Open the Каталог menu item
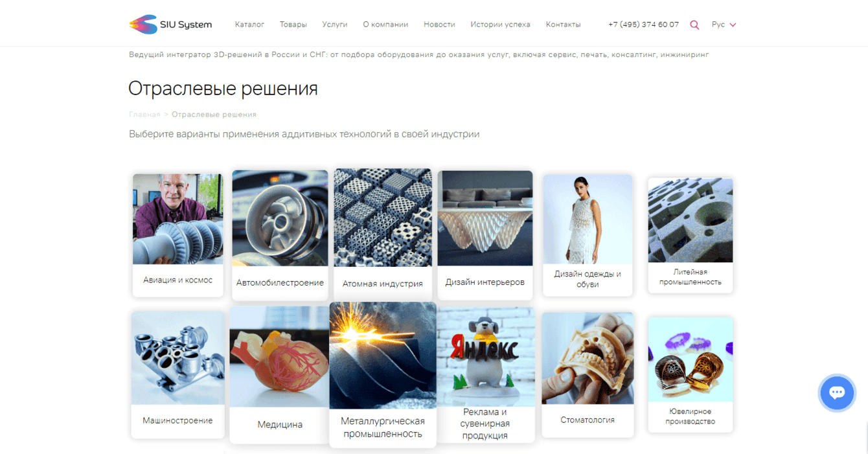This screenshot has height=454, width=868. [x=249, y=25]
